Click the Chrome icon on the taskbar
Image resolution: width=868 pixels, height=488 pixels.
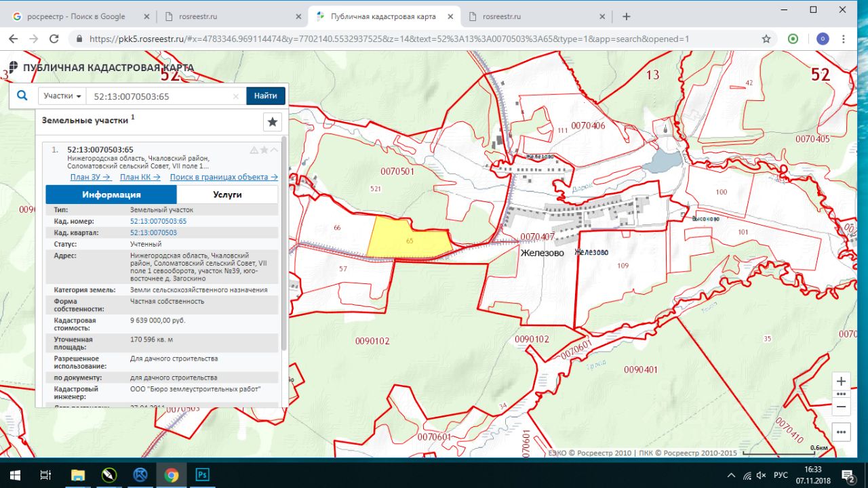pos(171,474)
